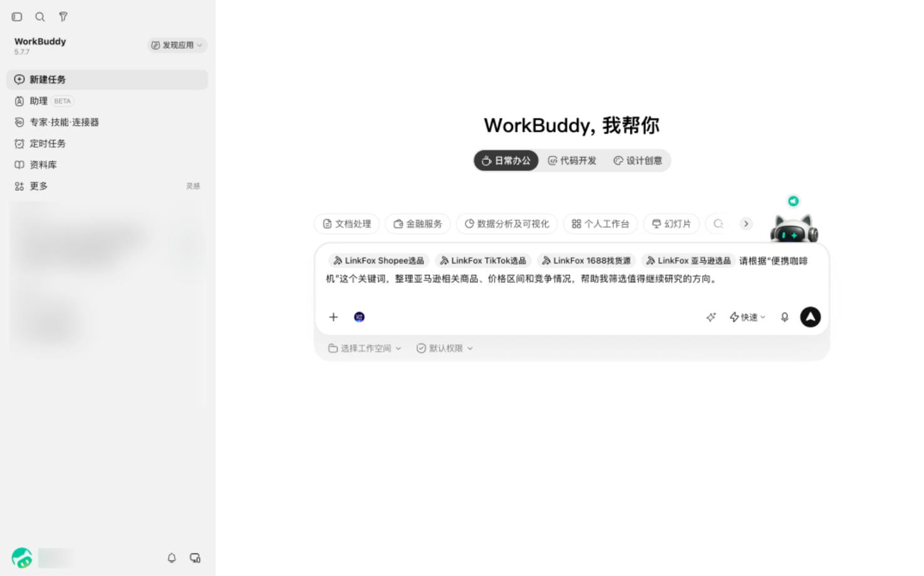The width and height of the screenshot is (924, 576).
Task: Activate the microphone voice input
Action: pyautogui.click(x=784, y=317)
